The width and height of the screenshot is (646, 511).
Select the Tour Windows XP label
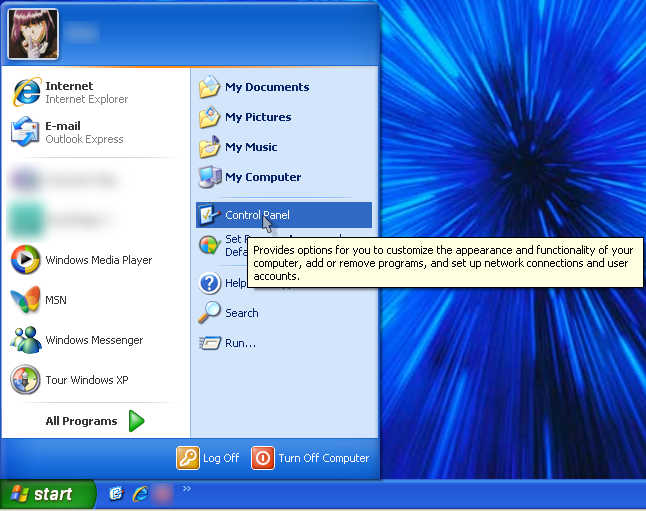(87, 380)
